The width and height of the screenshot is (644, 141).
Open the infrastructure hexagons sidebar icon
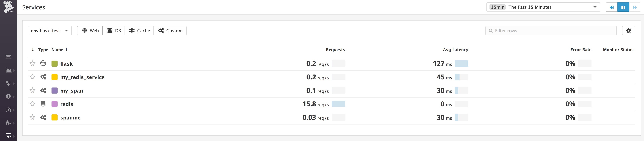(x=8, y=83)
